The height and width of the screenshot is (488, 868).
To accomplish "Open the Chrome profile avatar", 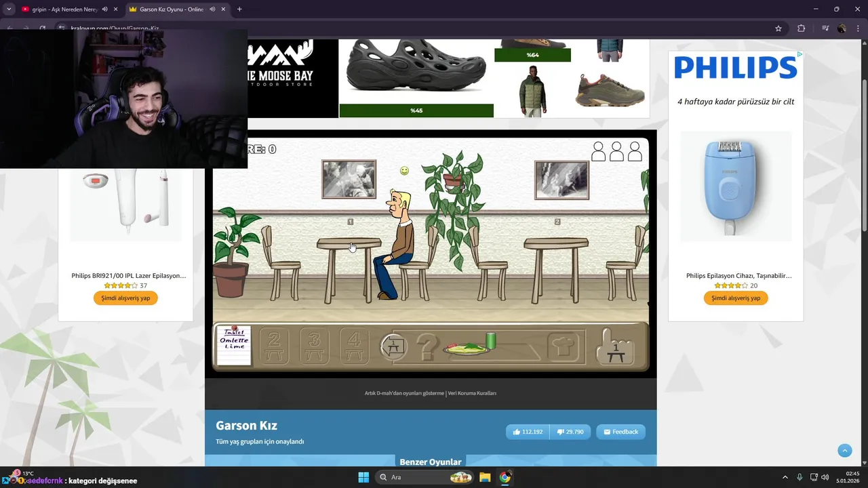I will click(x=842, y=28).
